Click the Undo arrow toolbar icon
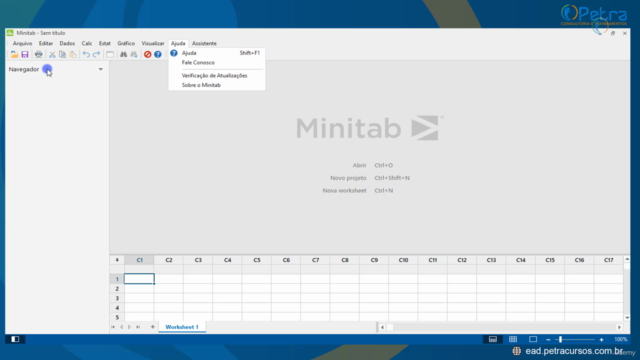Viewport: 640px width, 360px height. pos(86,54)
